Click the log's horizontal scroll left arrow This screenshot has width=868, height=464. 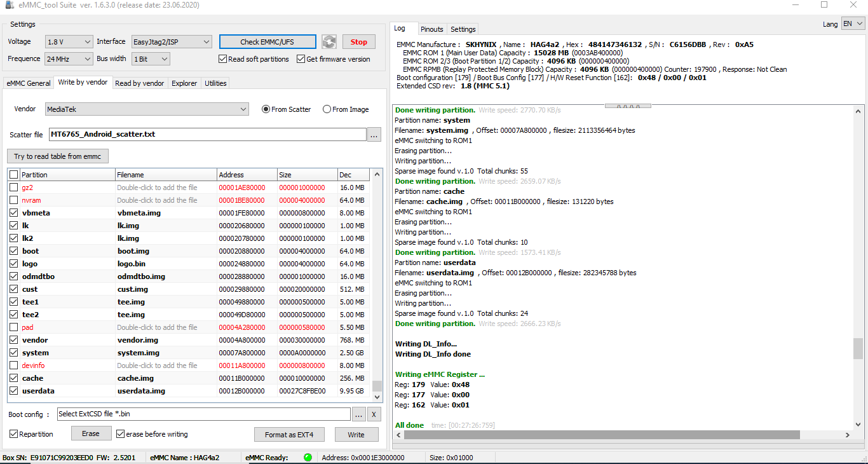(398, 435)
